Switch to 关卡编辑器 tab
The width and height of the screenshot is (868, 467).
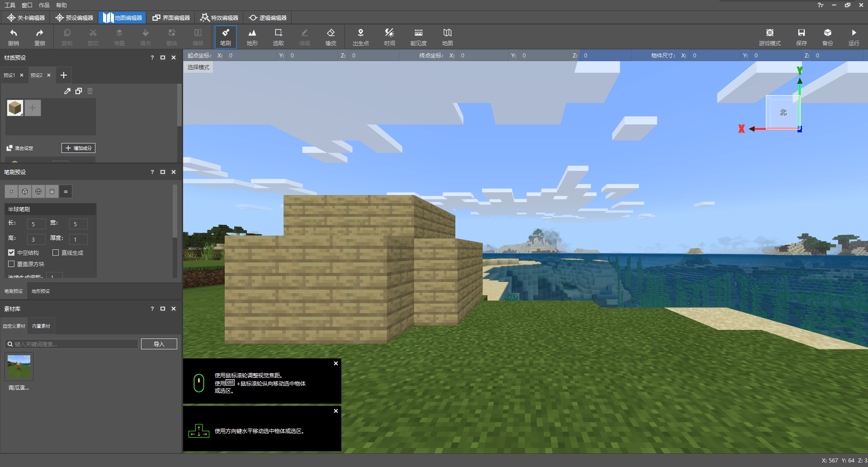click(x=26, y=18)
